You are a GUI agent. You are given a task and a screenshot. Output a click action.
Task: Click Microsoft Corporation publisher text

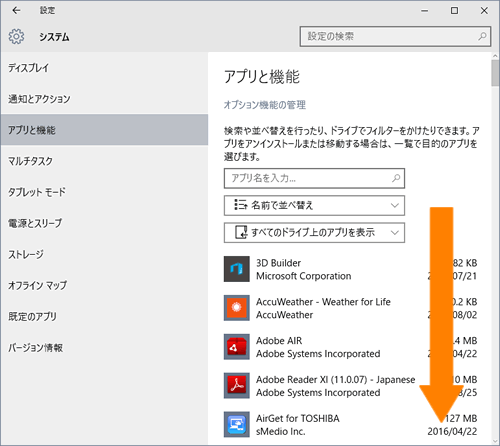[x=303, y=276]
